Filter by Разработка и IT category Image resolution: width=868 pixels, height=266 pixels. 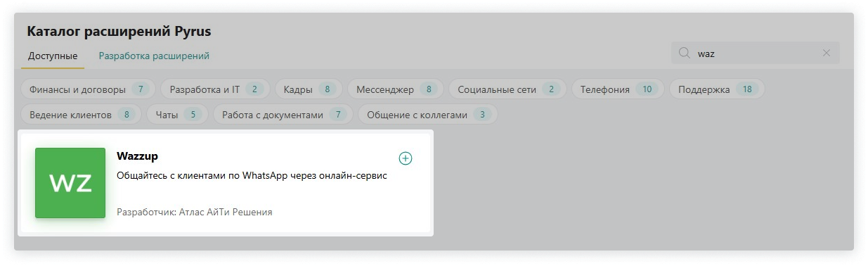click(214, 89)
